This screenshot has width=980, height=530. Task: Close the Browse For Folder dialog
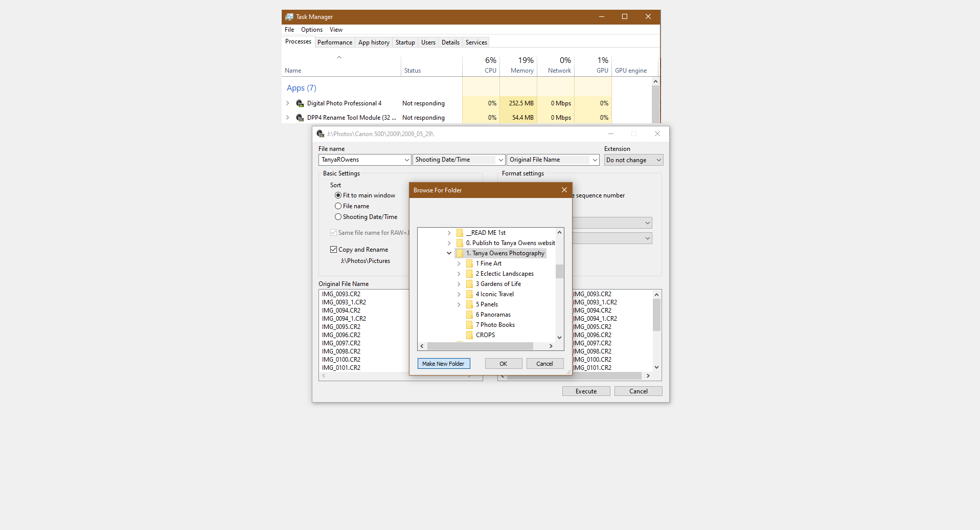tap(564, 190)
